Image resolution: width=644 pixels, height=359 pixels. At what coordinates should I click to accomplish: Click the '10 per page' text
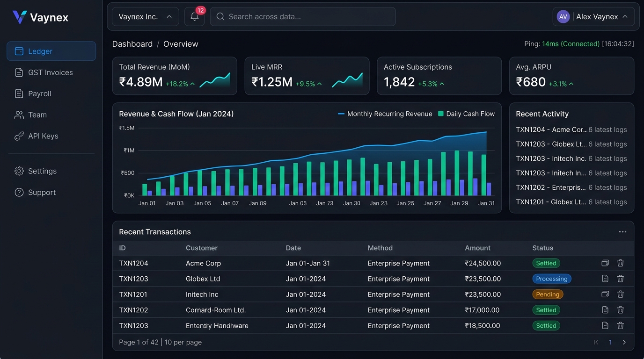click(x=183, y=342)
